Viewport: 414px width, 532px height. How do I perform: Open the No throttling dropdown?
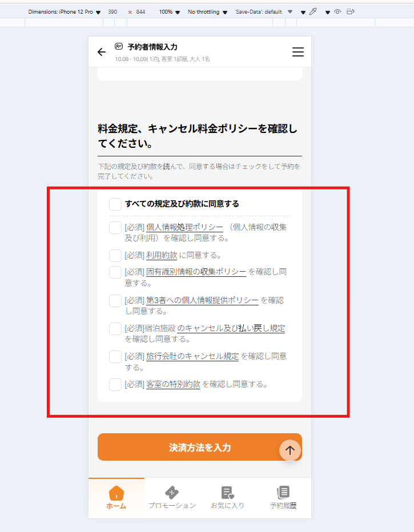(207, 12)
